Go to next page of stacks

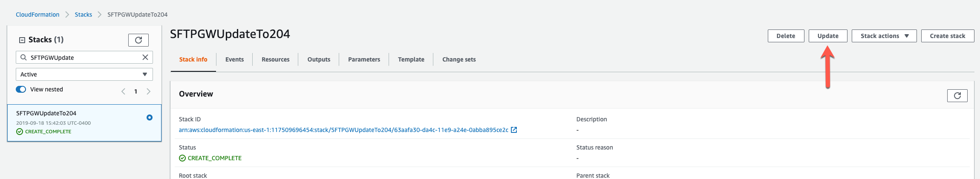tap(148, 91)
